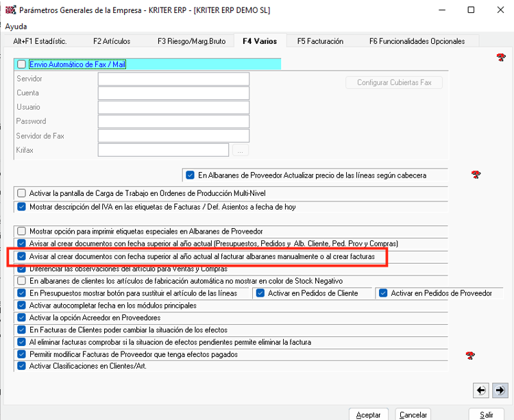The height and width of the screenshot is (420, 514).
Task: Select the F4 Varios tab
Action: click(x=260, y=41)
